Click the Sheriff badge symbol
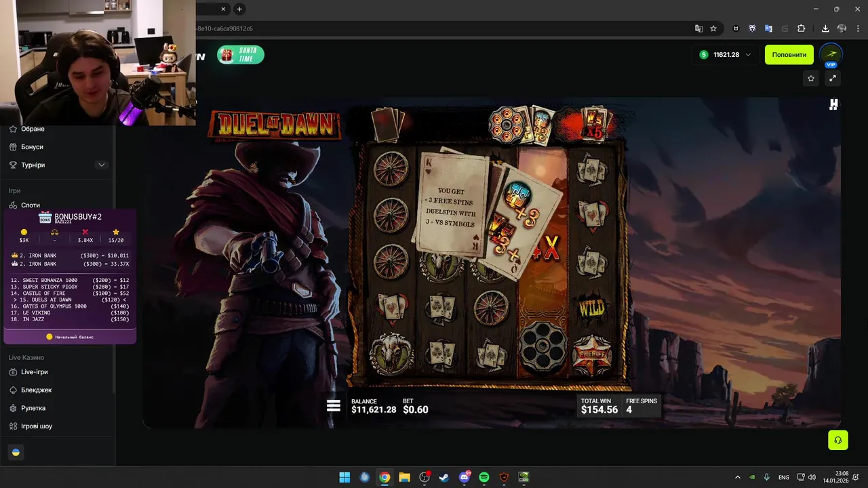The width and height of the screenshot is (868, 488). pos(591,354)
